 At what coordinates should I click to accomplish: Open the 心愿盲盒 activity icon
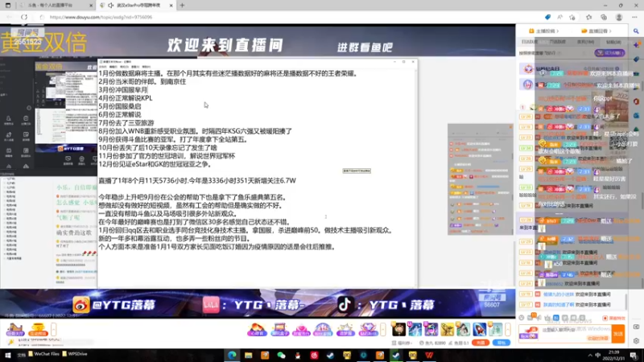tap(257, 329)
